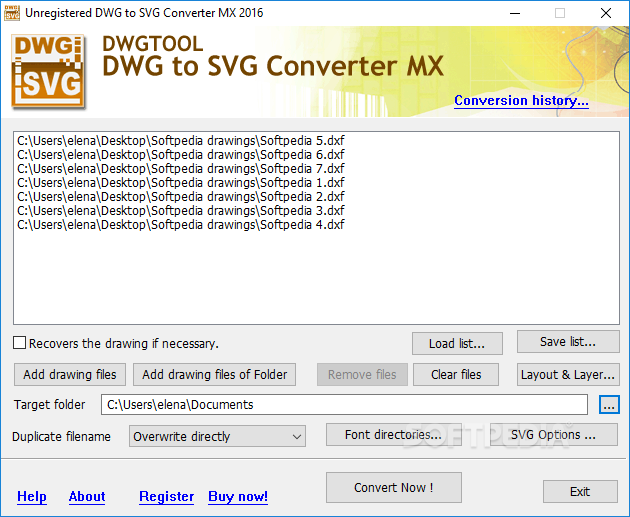Open Conversion history link
Screen dimensions: 630x517
(x=521, y=100)
